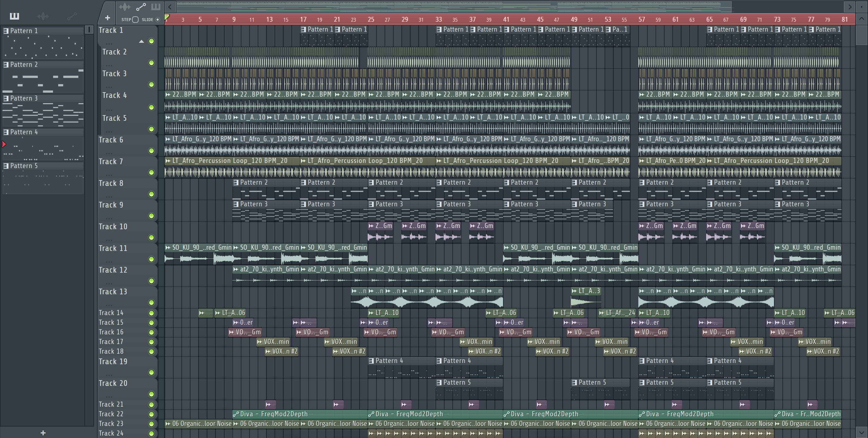Click the Track 20 header label
Viewport: 868px width, 438px height.
[x=113, y=383]
